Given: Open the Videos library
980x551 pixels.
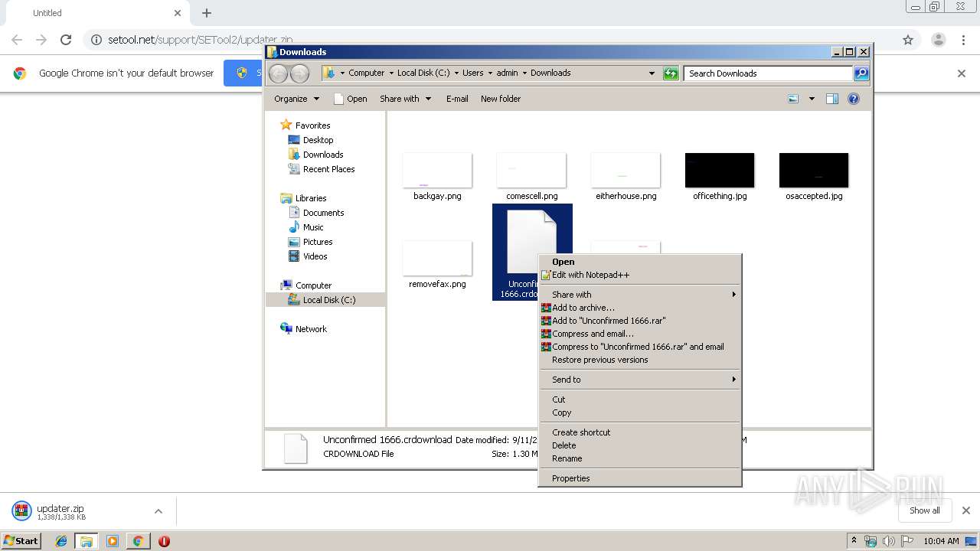Looking at the screenshot, I should pyautogui.click(x=315, y=256).
